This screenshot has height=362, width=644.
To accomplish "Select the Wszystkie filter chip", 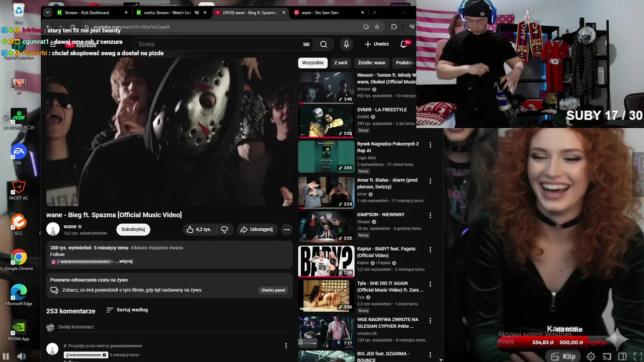I will (313, 63).
